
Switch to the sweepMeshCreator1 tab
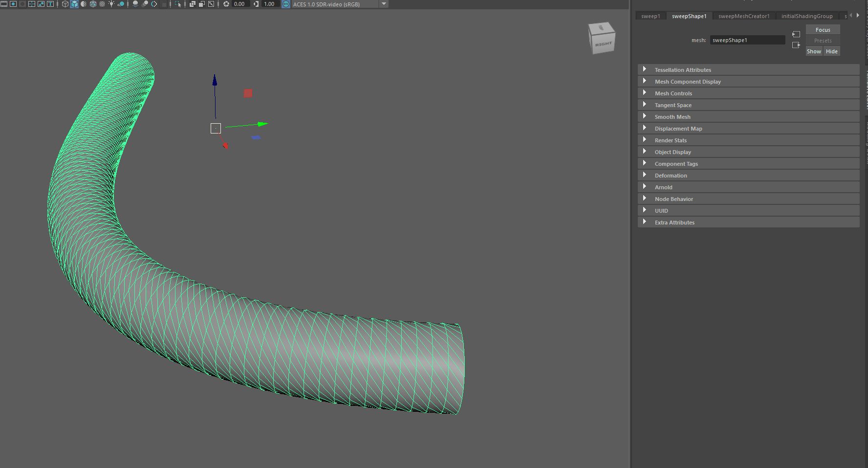(x=743, y=16)
